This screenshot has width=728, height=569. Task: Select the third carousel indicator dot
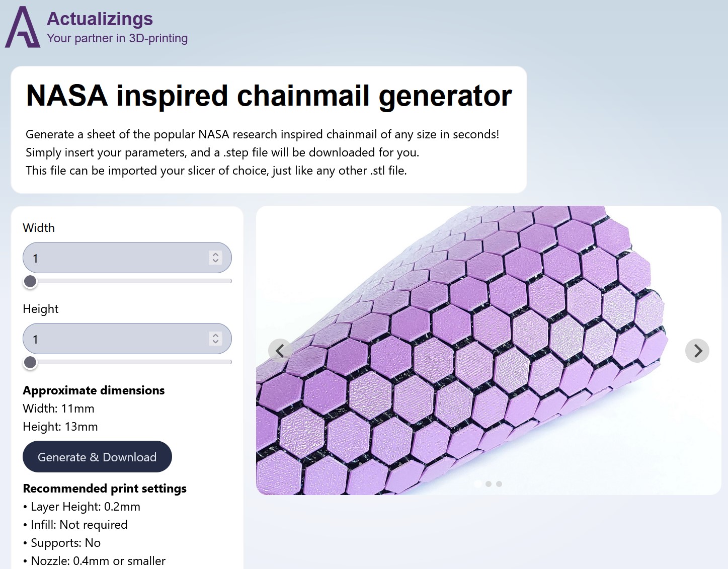point(499,483)
